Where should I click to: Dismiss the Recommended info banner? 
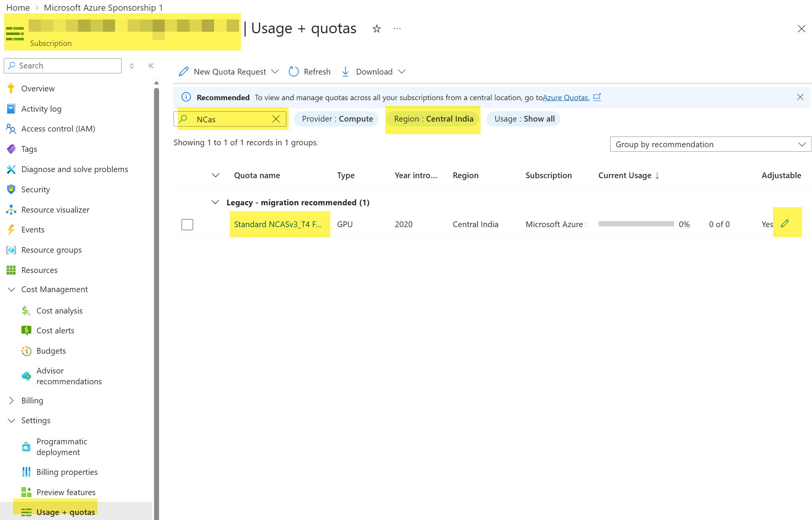[x=800, y=97]
